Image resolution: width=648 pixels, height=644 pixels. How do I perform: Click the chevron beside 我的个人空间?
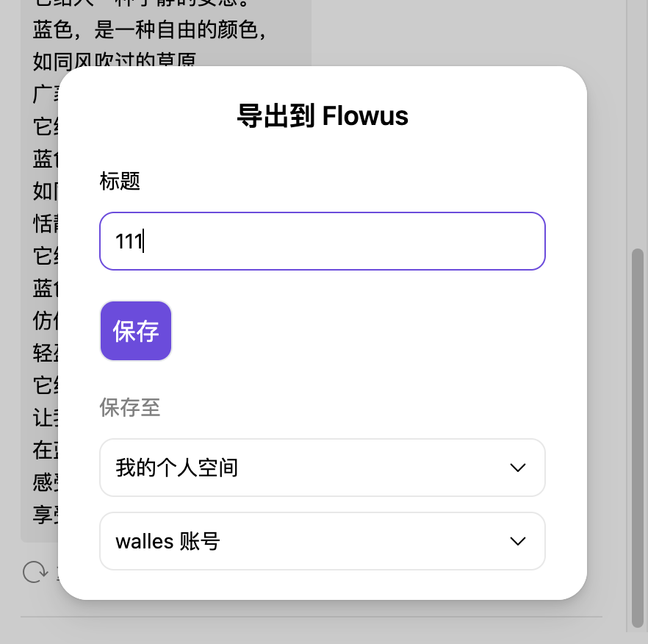tap(518, 468)
